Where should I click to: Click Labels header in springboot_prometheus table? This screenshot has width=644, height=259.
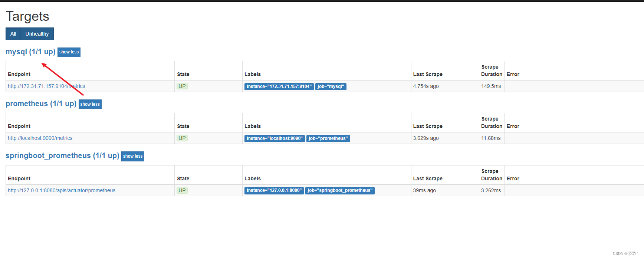tap(253, 178)
